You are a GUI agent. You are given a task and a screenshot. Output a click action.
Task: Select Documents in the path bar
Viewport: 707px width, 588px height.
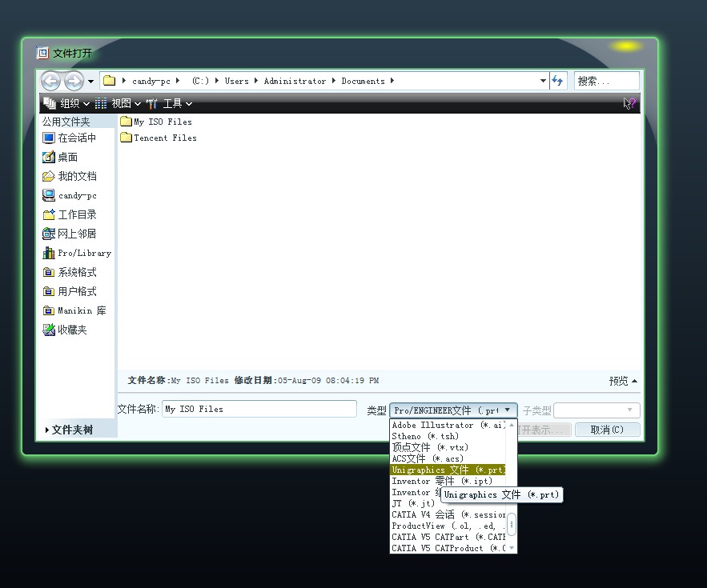(x=363, y=81)
